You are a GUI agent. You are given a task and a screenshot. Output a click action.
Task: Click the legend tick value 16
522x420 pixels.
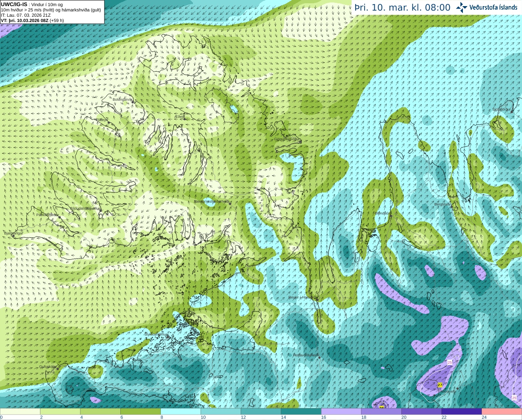coord(323,417)
